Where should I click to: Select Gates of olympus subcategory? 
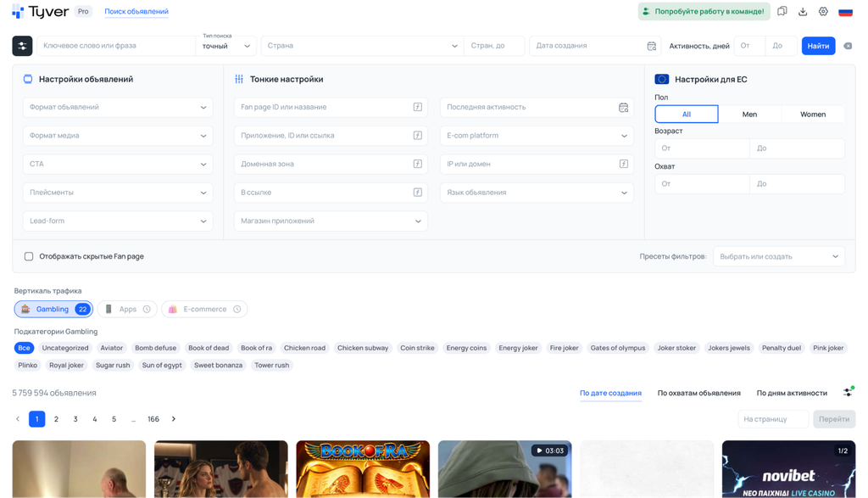pos(618,348)
